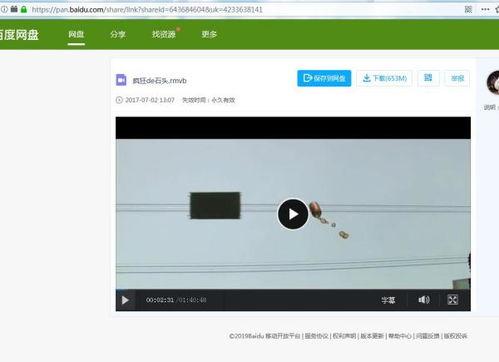Click the clock icon beside the share date
Viewport: 499px width, 362px height.
tap(119, 100)
